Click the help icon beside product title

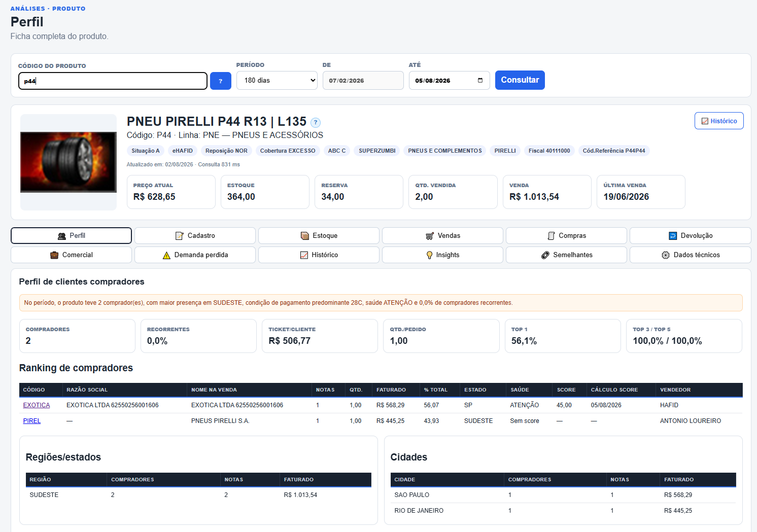coord(315,122)
